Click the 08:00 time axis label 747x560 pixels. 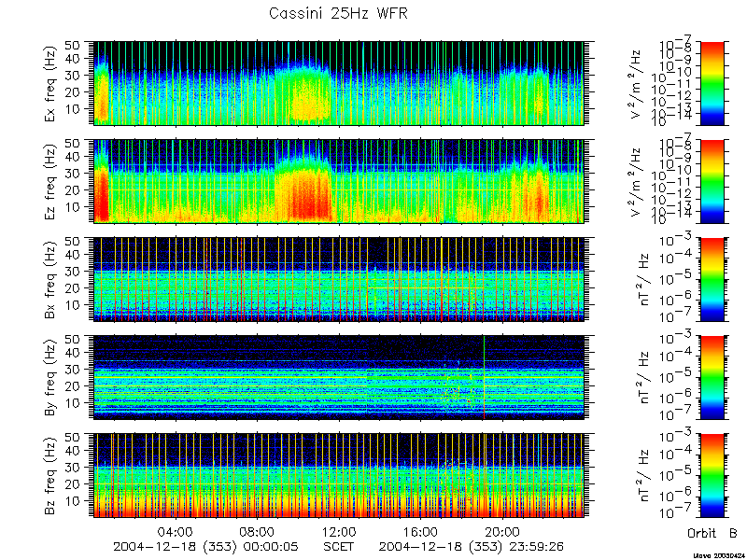point(258,531)
